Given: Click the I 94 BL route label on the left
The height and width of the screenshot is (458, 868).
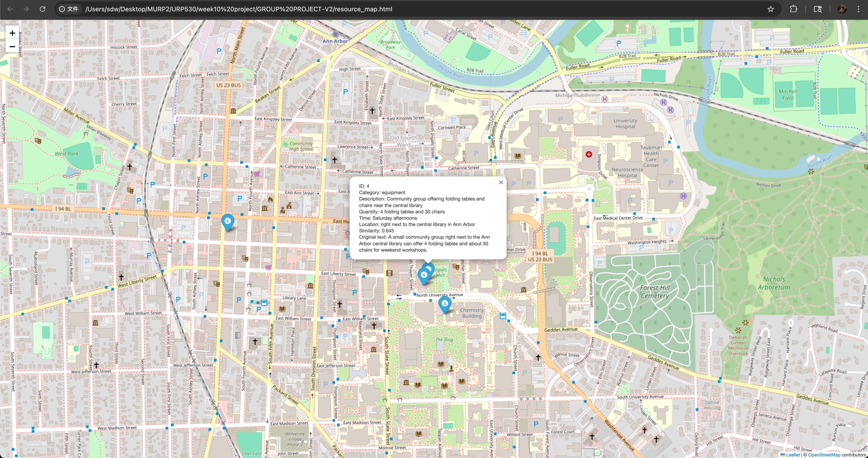Looking at the screenshot, I should (x=63, y=209).
